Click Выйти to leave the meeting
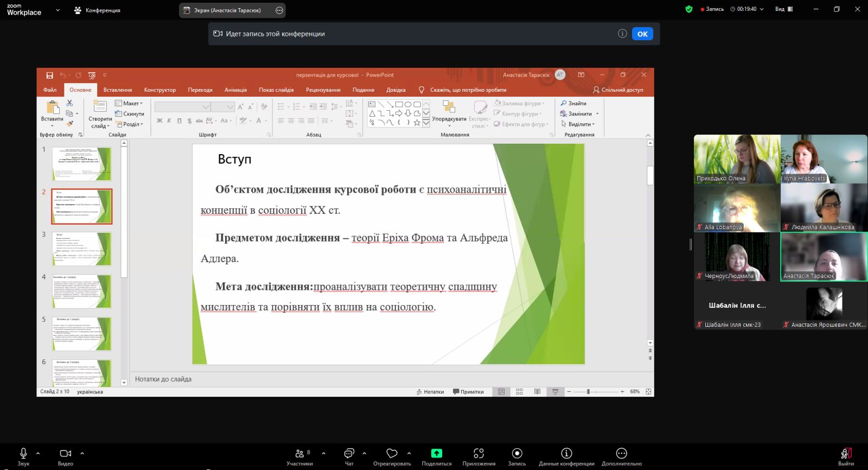The height and width of the screenshot is (470, 868). (x=846, y=456)
